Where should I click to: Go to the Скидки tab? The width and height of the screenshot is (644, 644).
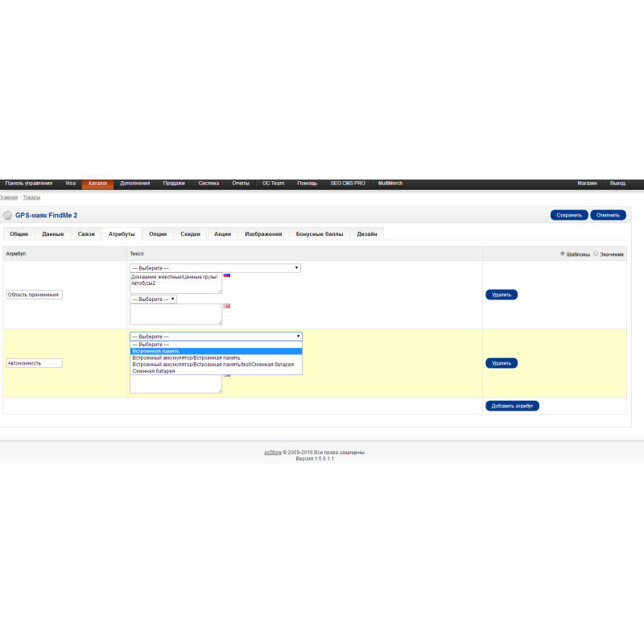190,234
